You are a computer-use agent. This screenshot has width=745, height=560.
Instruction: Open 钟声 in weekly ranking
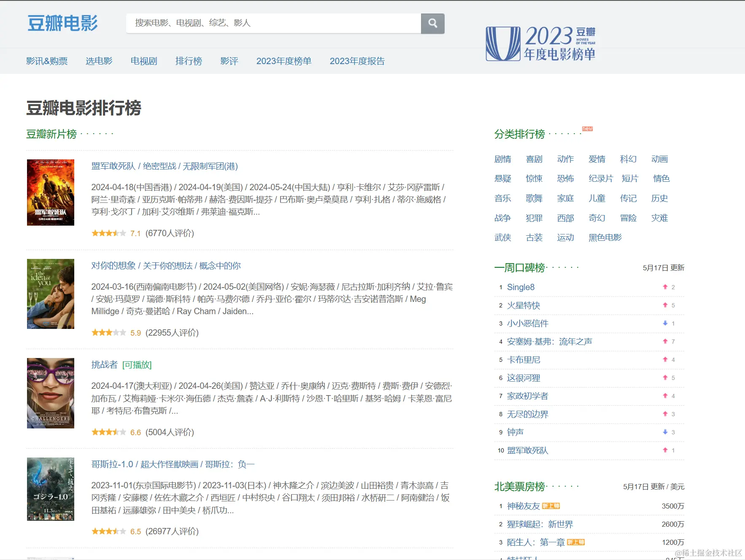[x=515, y=432]
